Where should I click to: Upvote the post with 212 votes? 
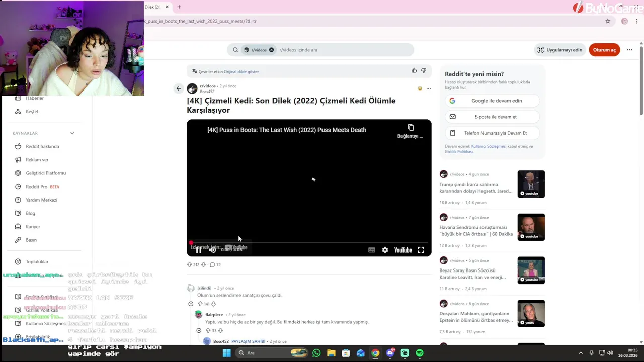190,264
